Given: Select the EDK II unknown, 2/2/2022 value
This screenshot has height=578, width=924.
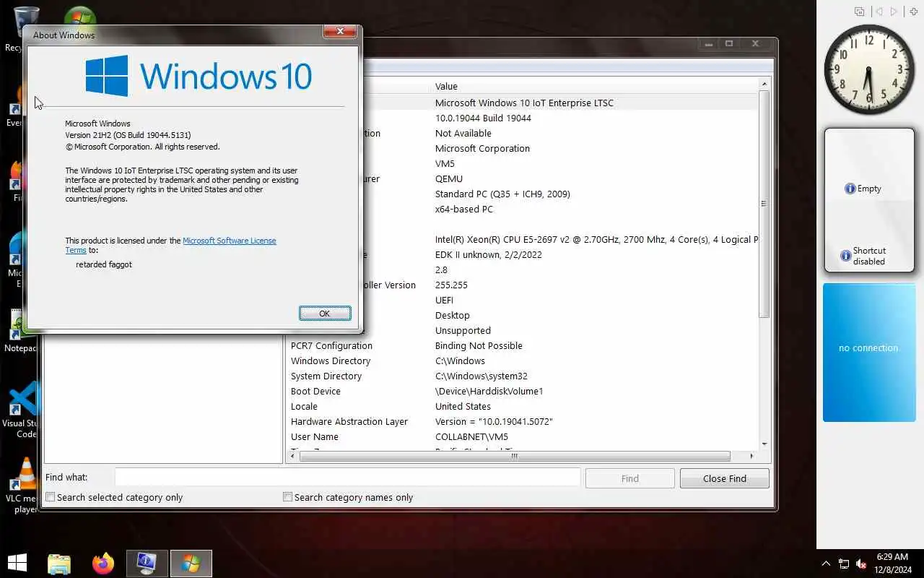Looking at the screenshot, I should (488, 254).
